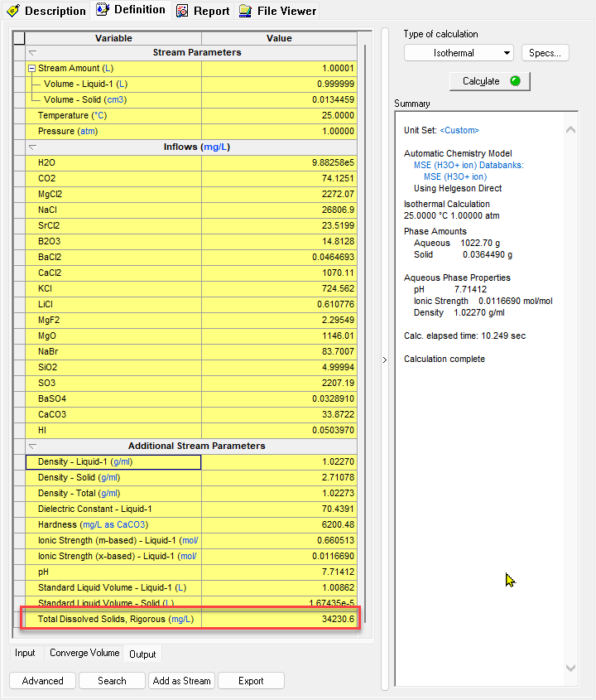This screenshot has width=596, height=700.
Task: Click the MgF2 row label
Action: [x=113, y=320]
